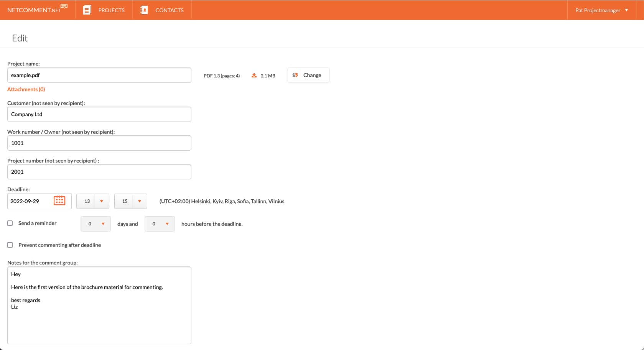Expand the deadline minutes dropdown showing 15
Viewport: 644px width, 350px height.
[x=139, y=201]
